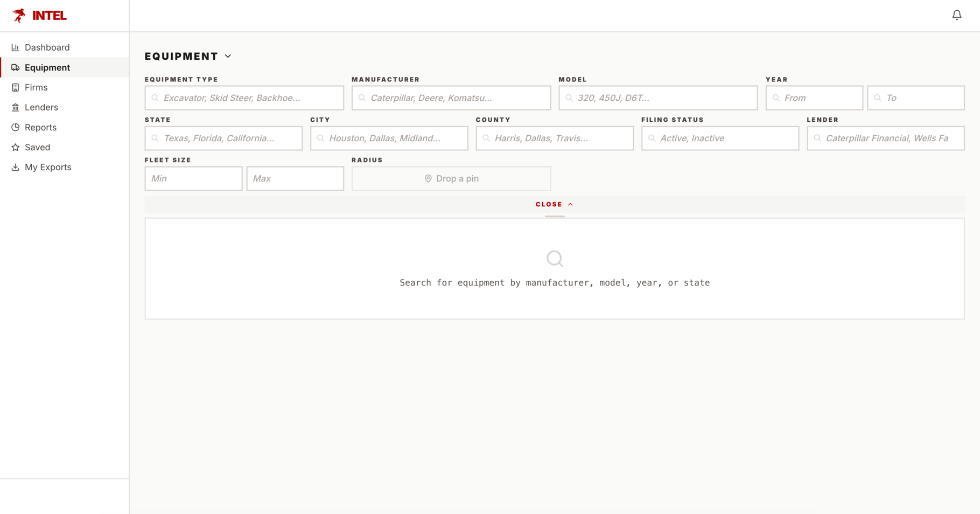Image resolution: width=980 pixels, height=514 pixels.
Task: Go to Dashboard in sidebar
Action: tap(65, 47)
